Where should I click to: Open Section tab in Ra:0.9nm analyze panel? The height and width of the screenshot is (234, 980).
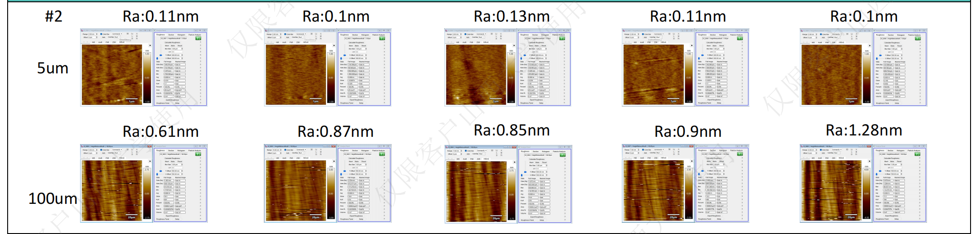[x=713, y=151]
